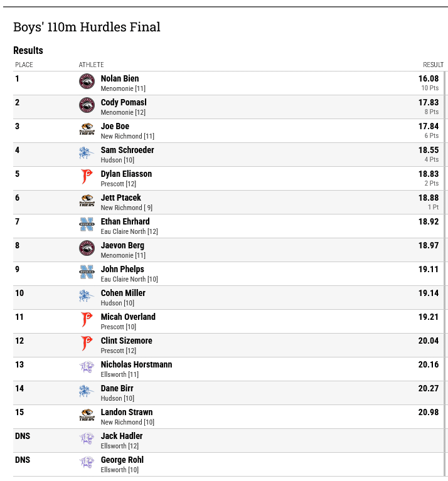Click Dylan Eliasson's Prescott team logo
Image resolution: width=448 pixels, height=481 pixels.
(x=87, y=177)
